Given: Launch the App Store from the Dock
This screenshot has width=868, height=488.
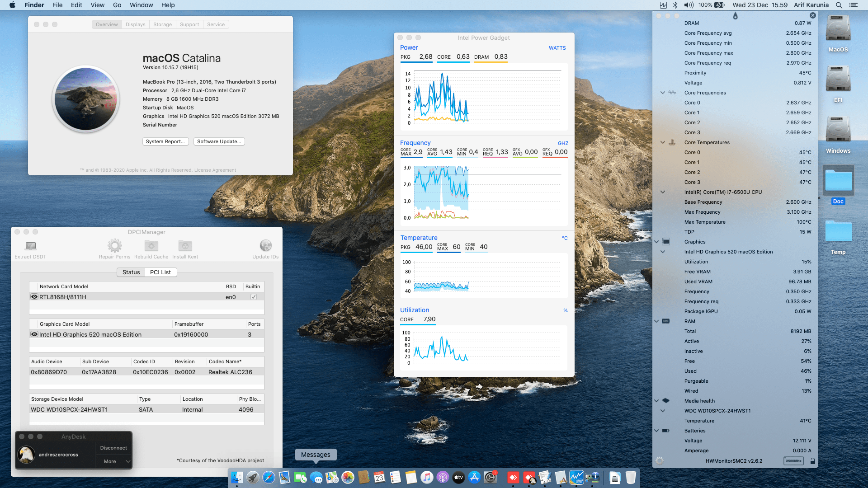Looking at the screenshot, I should coord(474,477).
